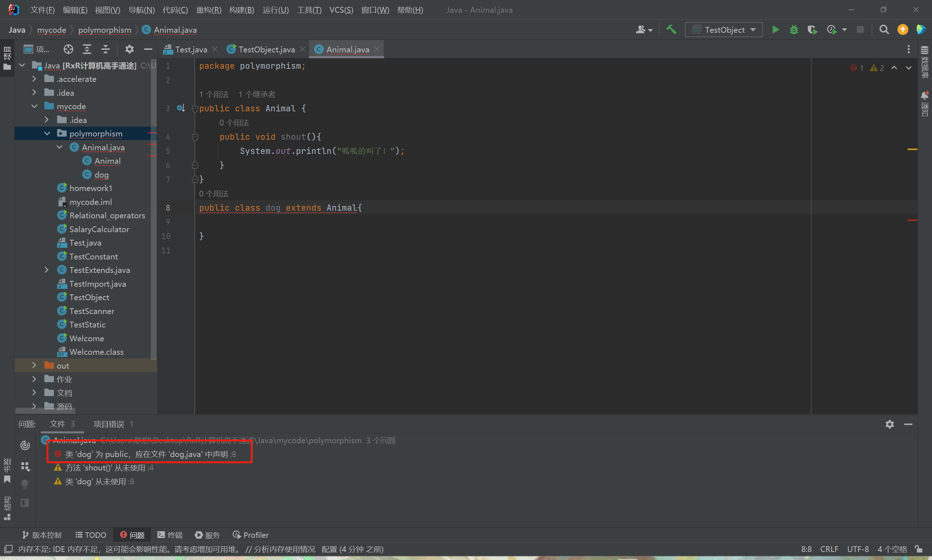Viewport: 932px width, 560px height.
Task: Expand the out folder
Action: click(x=34, y=366)
